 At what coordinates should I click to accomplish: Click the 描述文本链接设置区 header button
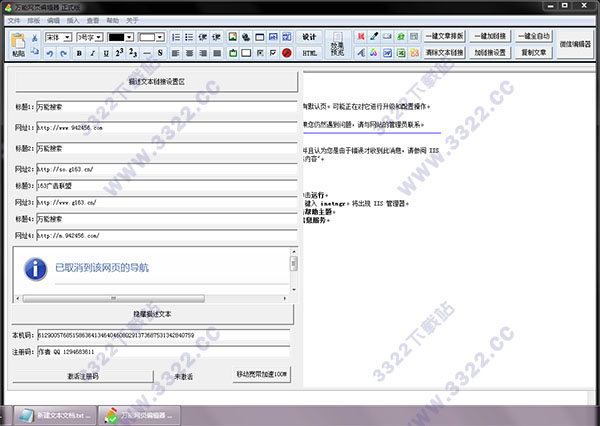click(157, 82)
